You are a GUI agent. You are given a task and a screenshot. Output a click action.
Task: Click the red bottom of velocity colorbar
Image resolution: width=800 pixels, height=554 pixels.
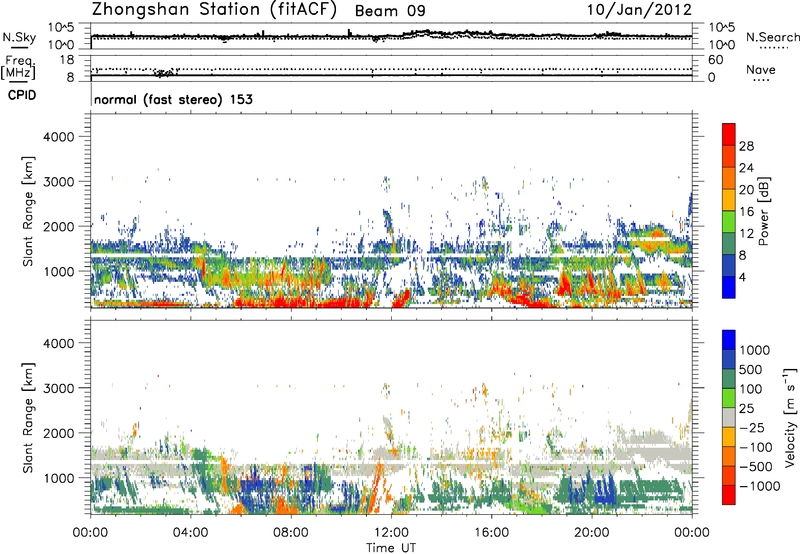coord(729,495)
